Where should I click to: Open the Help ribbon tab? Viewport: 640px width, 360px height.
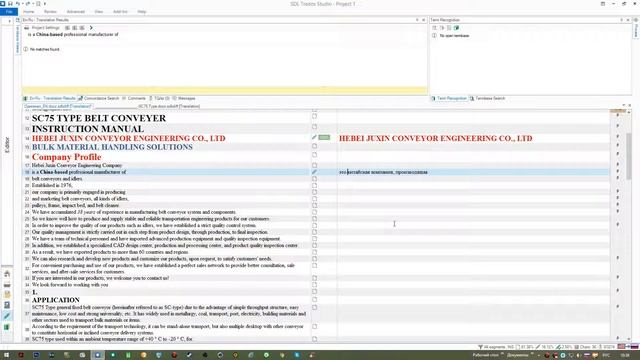coord(142,11)
